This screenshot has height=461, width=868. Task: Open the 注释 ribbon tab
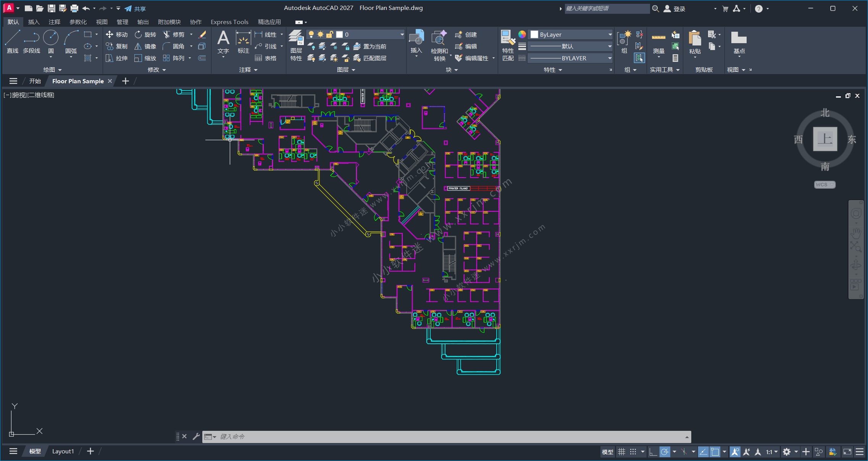54,22
